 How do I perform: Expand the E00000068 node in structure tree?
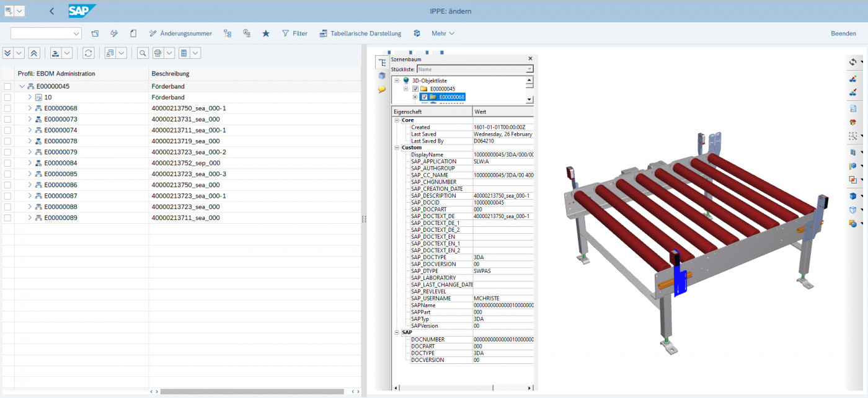click(x=29, y=108)
